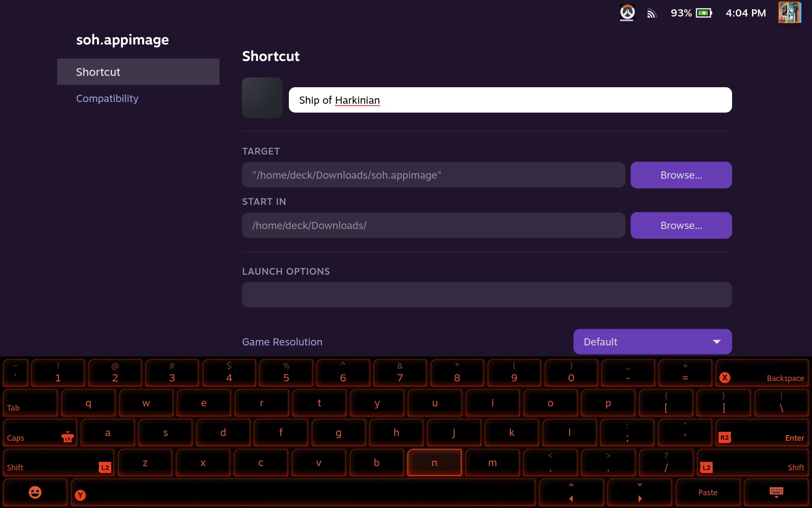Toggle the right Shift key
Image resolution: width=812 pixels, height=508 pixels.
coord(753,463)
